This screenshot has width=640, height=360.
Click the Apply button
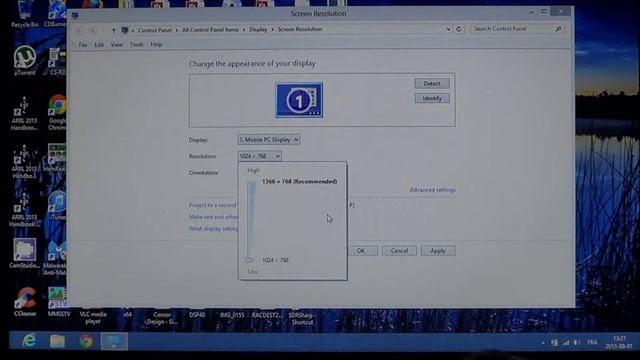pos(438,251)
